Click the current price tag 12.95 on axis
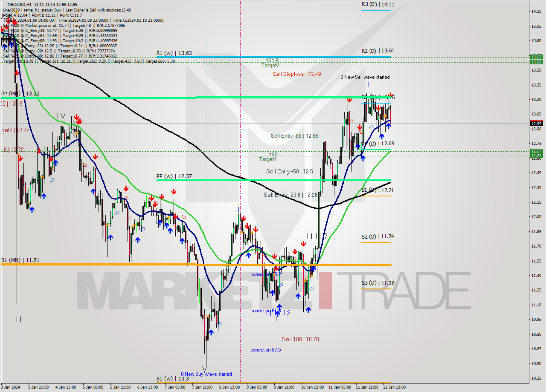Screen dimensions: 546x392 [x=536, y=124]
